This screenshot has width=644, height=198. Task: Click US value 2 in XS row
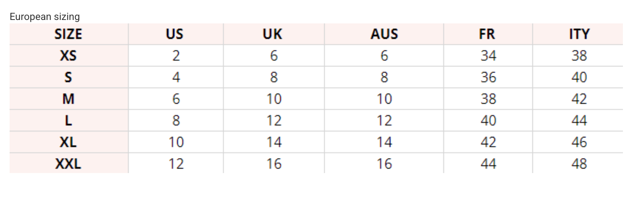(x=176, y=56)
